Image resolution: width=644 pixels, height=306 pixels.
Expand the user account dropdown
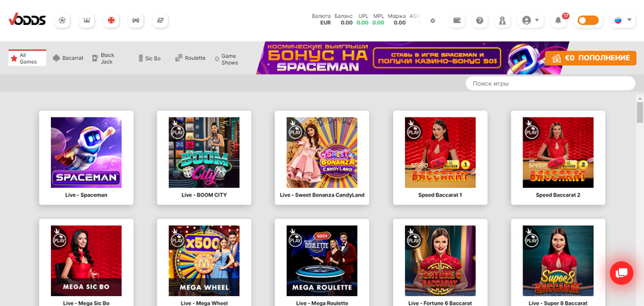pyautogui.click(x=530, y=20)
